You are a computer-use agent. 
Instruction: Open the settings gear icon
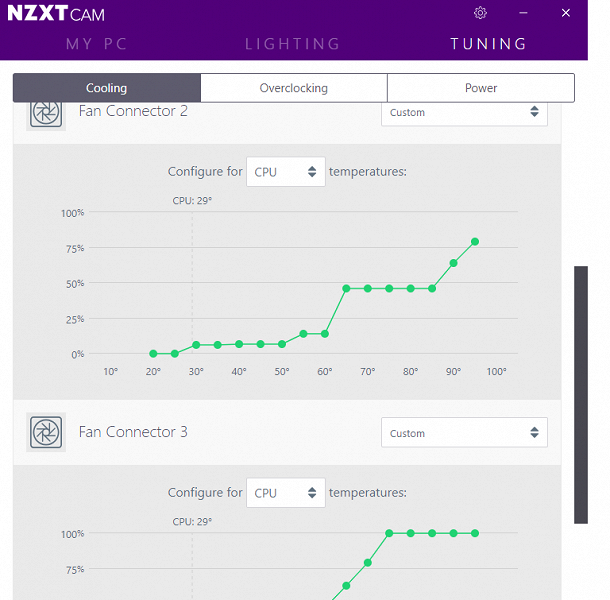pos(481,13)
